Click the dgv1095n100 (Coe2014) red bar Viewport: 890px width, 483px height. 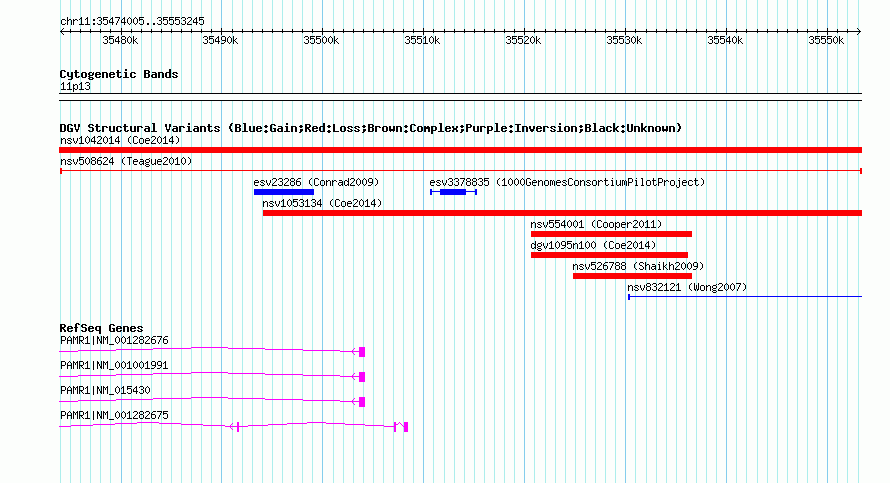click(x=609, y=255)
